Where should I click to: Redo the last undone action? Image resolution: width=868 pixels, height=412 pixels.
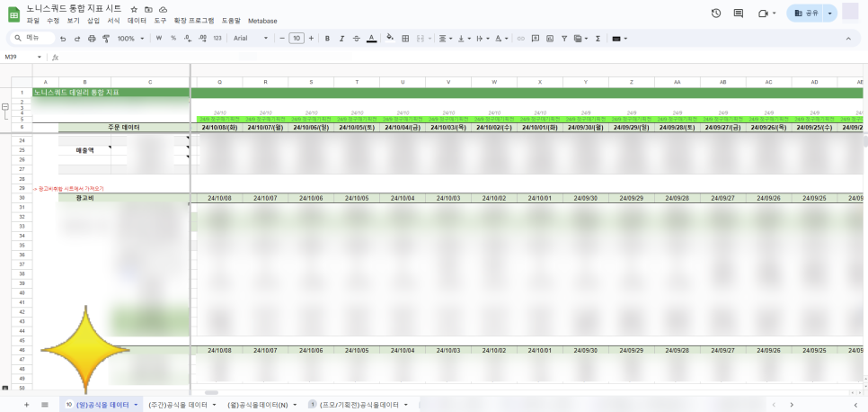coord(77,39)
